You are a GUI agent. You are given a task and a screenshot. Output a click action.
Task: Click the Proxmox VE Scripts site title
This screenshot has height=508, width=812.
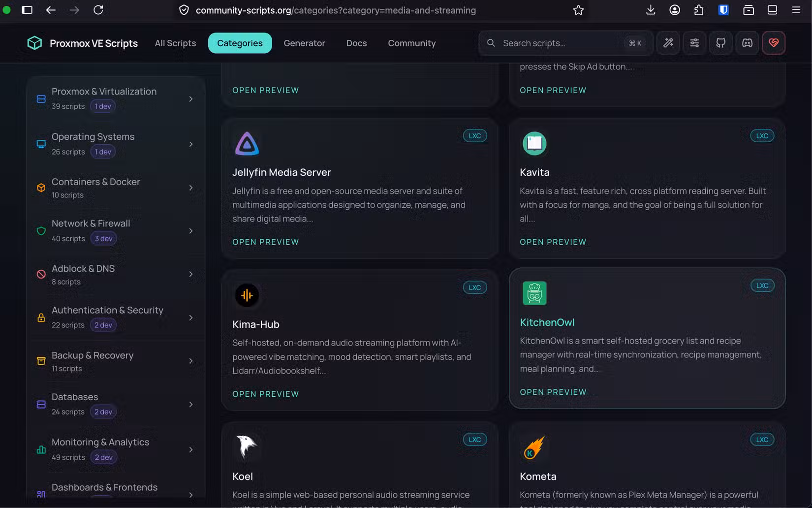pyautogui.click(x=94, y=43)
